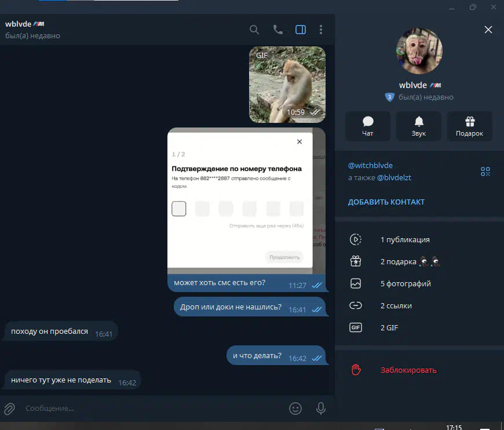Viewport: 504px width, 430px height.
Task: Click the wblvde chat header name
Action: [19, 24]
